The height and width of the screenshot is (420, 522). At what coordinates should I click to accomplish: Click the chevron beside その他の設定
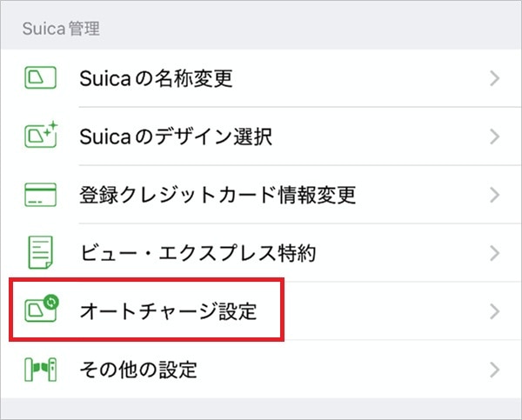click(495, 369)
